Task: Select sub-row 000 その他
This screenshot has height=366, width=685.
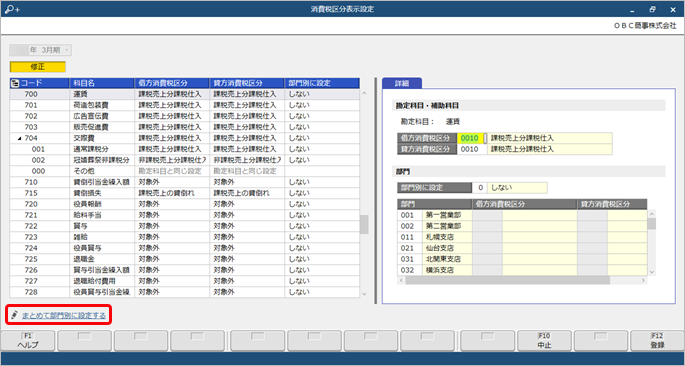Action: tap(184, 171)
